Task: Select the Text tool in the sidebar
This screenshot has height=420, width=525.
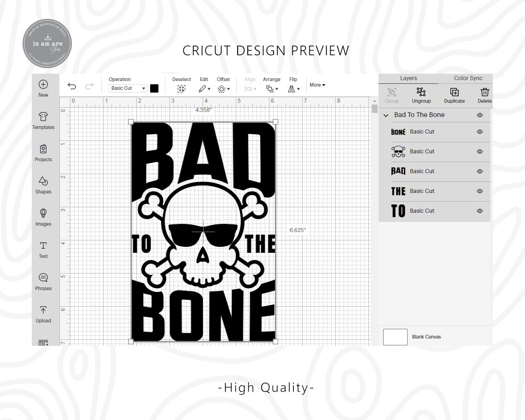Action: point(43,250)
